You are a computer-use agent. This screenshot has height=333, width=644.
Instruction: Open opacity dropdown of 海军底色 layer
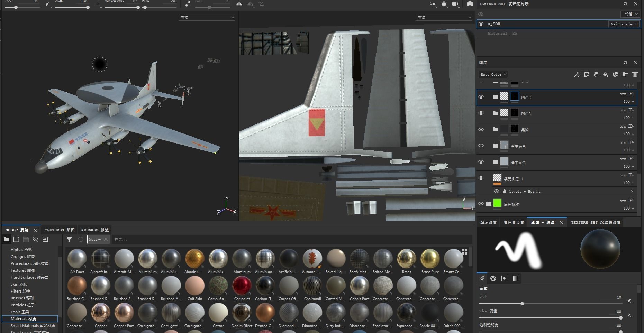click(x=629, y=166)
